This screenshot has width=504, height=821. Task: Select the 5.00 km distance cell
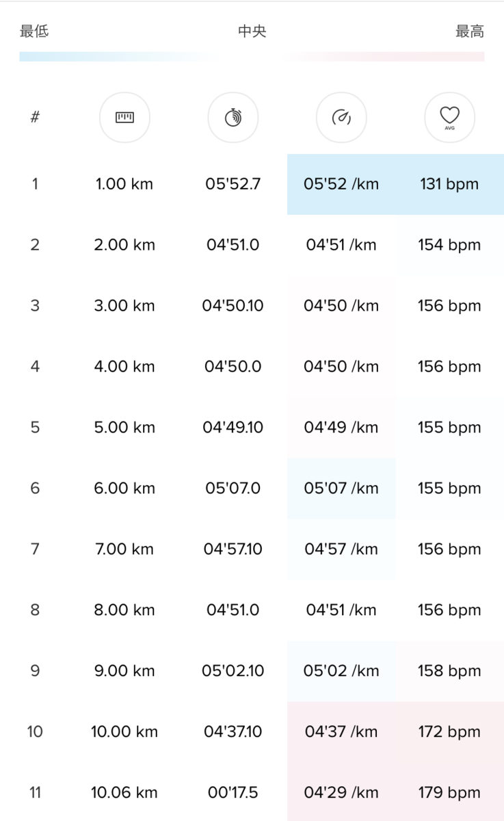pyautogui.click(x=124, y=428)
